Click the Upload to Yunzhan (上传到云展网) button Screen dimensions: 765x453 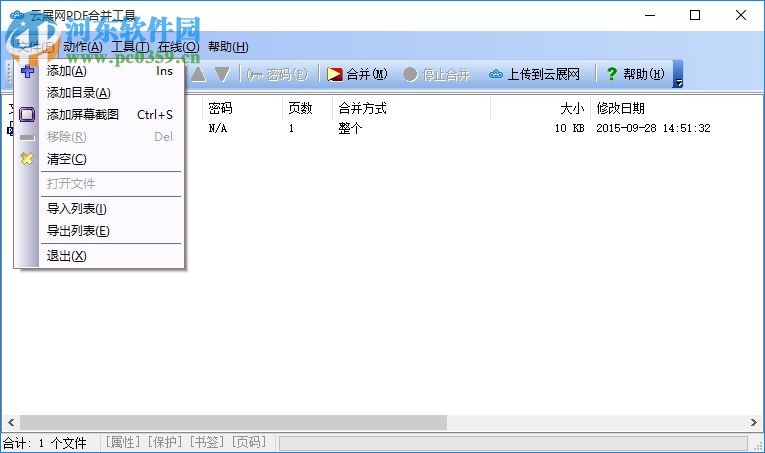pyautogui.click(x=535, y=74)
